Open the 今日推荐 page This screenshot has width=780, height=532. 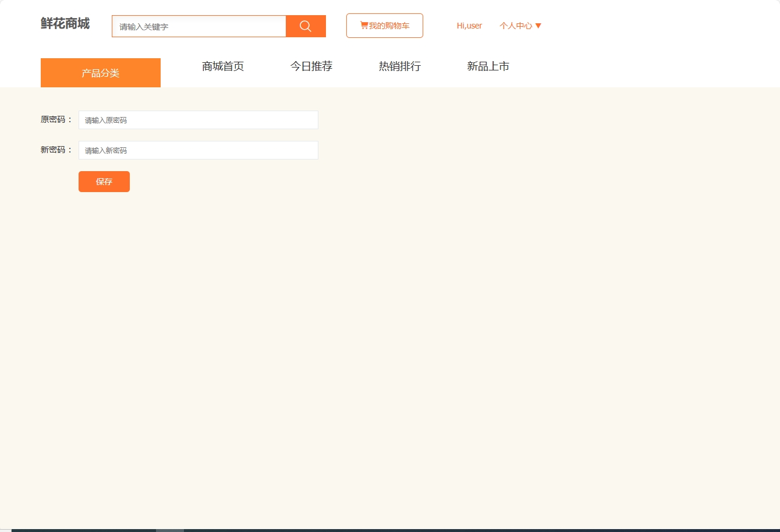[311, 66]
